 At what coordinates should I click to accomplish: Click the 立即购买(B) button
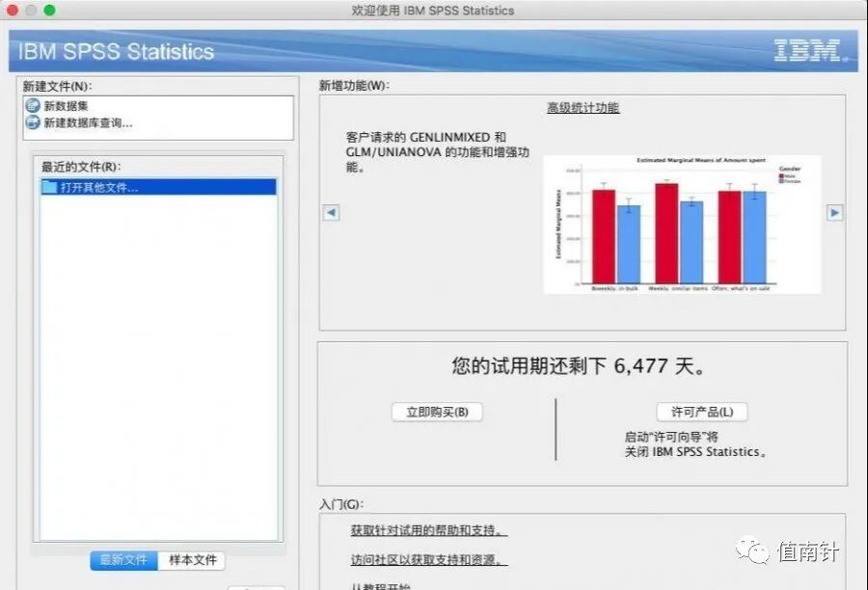[437, 412]
